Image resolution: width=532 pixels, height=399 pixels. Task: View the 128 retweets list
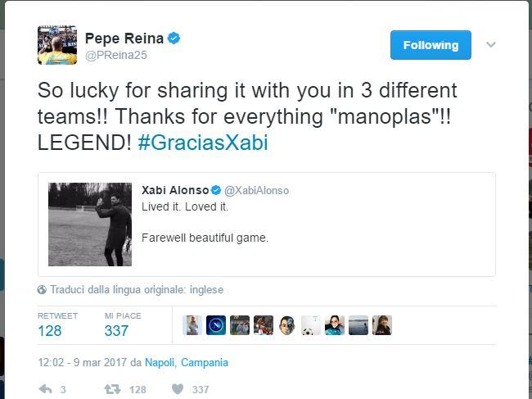coord(50,331)
